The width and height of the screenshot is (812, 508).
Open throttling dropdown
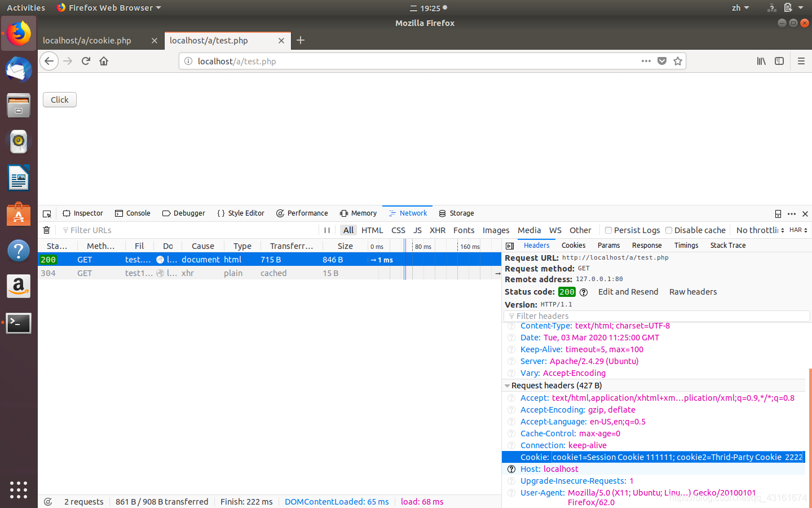760,230
